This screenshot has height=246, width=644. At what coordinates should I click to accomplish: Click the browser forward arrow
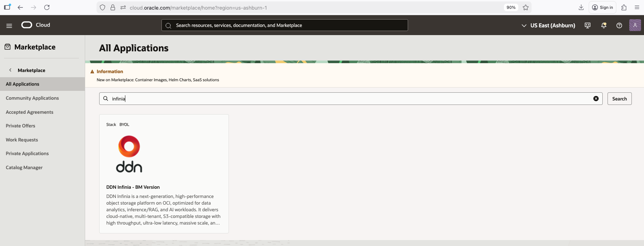34,7
